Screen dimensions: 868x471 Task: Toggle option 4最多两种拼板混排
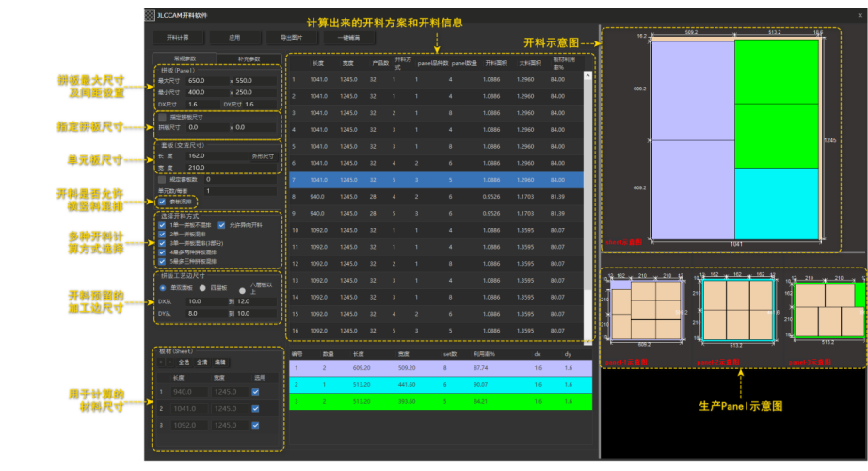(x=162, y=252)
